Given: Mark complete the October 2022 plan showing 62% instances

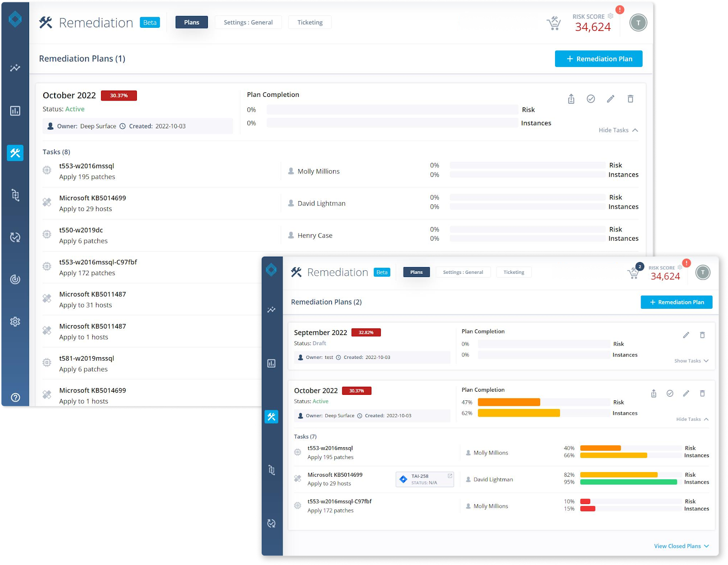Looking at the screenshot, I should coord(670,393).
